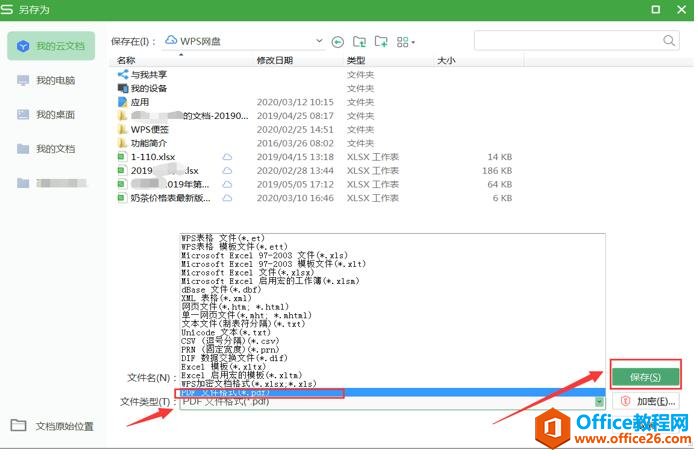698x456 pixels.
Task: Open 我的云文档 in the sidebar
Action: 51,46
